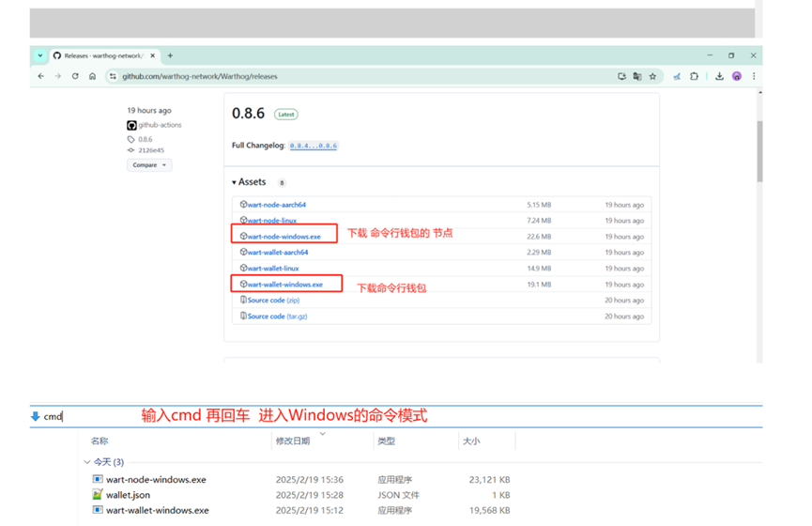Download wart-wallet-linux
812x526 pixels.
pos(273,269)
